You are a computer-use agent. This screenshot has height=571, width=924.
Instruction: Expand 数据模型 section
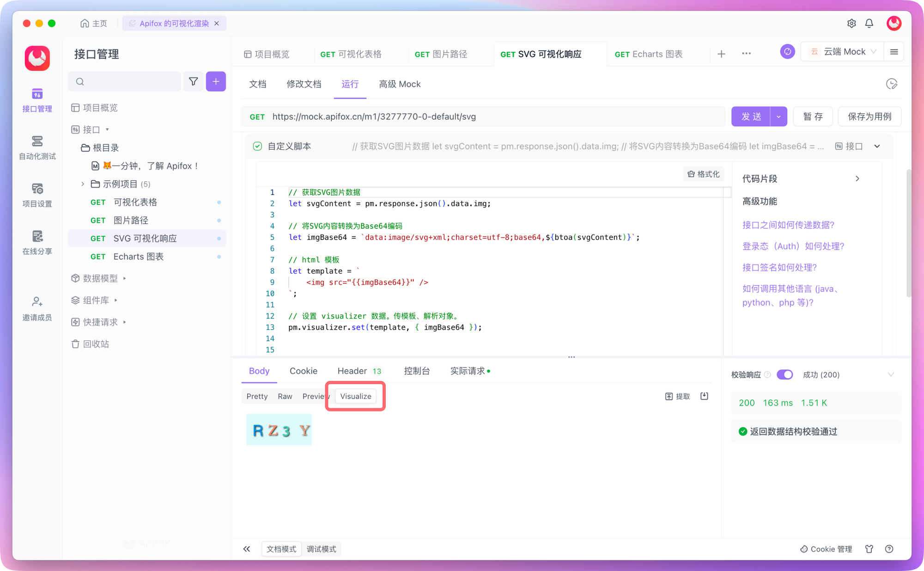[x=125, y=278]
